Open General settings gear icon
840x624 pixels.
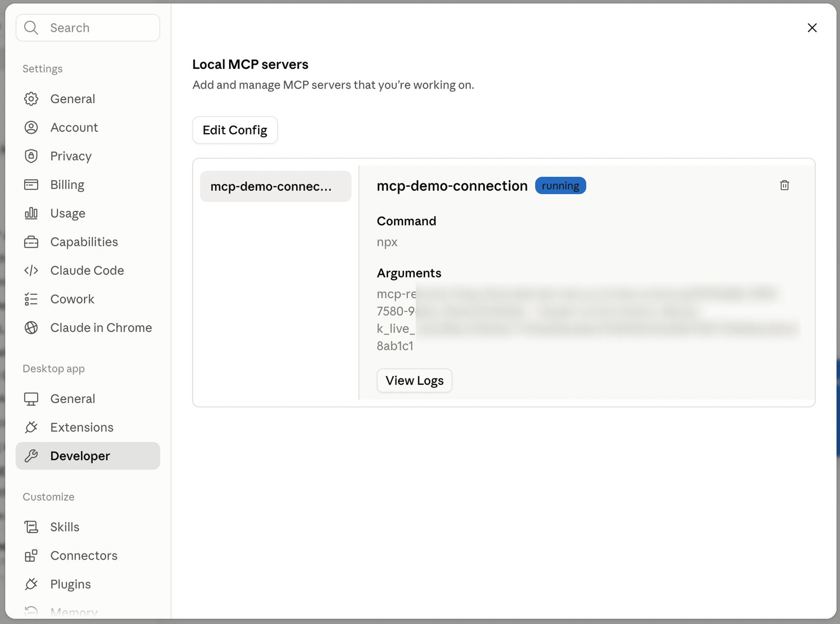(31, 99)
